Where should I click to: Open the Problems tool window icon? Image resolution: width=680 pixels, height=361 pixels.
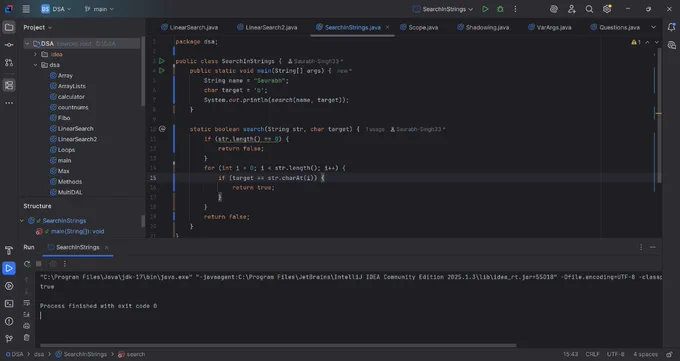pyautogui.click(x=9, y=321)
